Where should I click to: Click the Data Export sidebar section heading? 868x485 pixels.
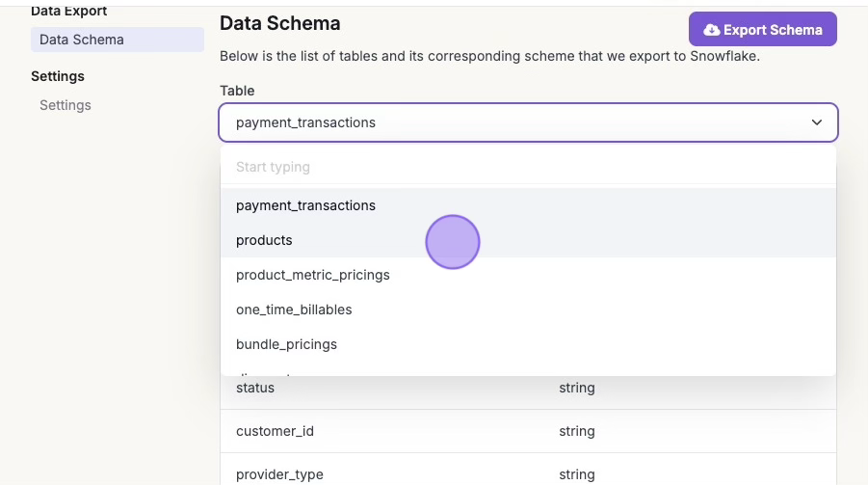(69, 12)
